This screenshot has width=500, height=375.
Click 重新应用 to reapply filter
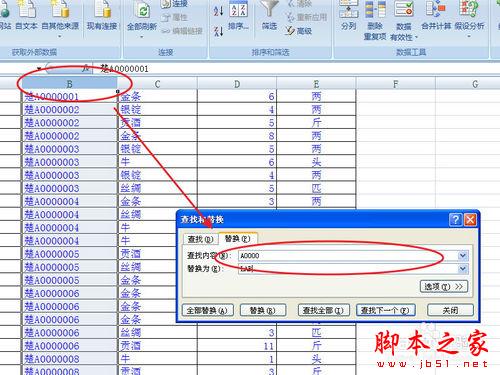click(x=306, y=17)
